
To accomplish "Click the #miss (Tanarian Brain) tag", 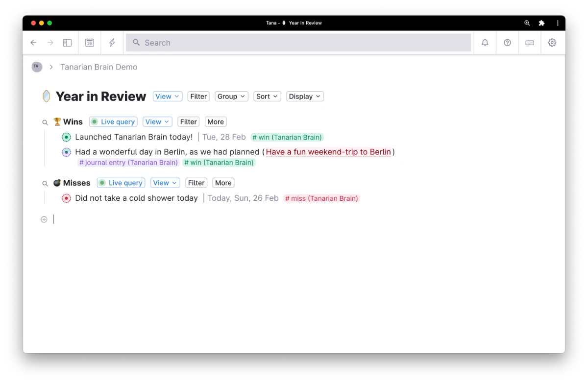I will 321,198.
